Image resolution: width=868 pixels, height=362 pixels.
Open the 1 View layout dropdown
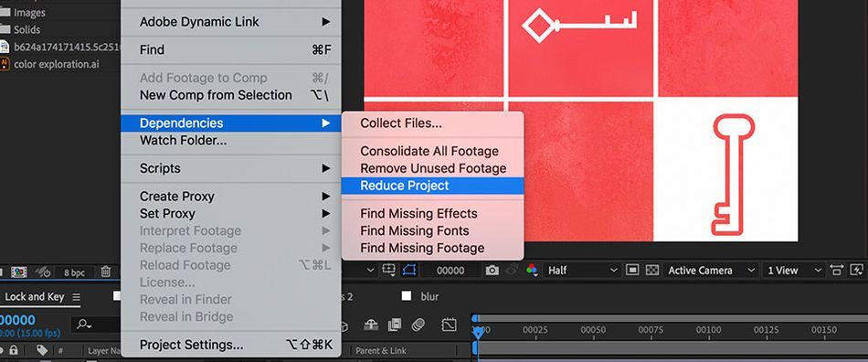coord(794,270)
